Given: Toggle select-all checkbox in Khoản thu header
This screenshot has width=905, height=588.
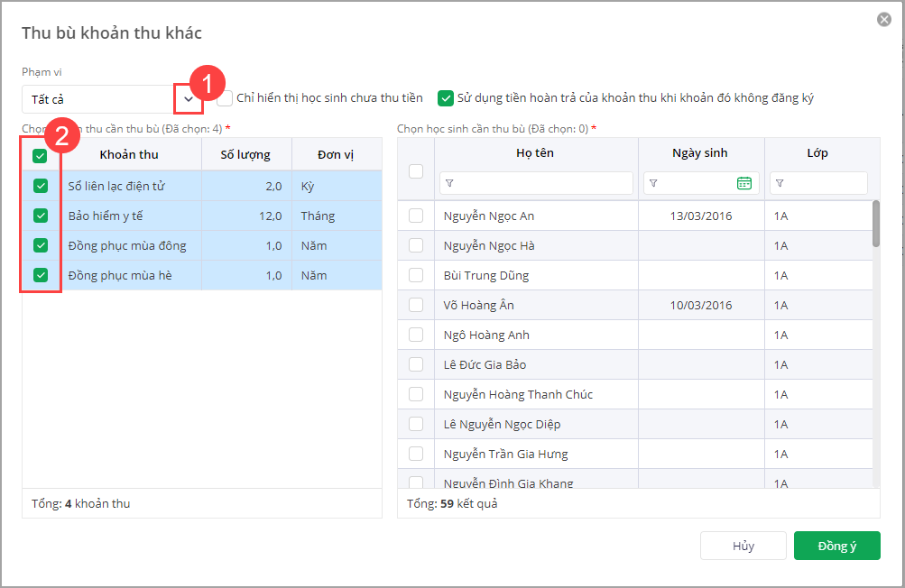Looking at the screenshot, I should (40, 156).
